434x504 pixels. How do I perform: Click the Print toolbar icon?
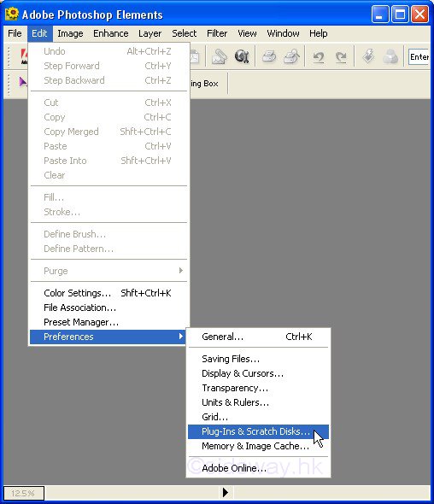(x=269, y=57)
